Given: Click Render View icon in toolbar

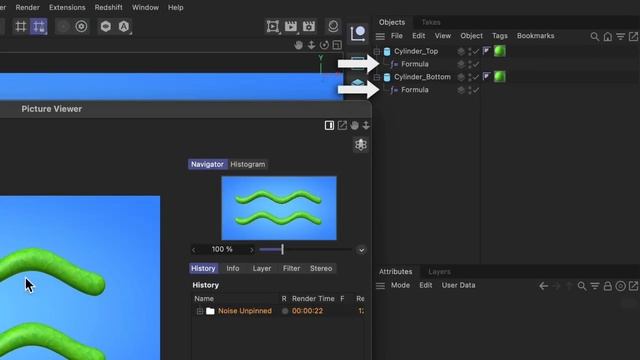Looking at the screenshot, I should (273, 27).
